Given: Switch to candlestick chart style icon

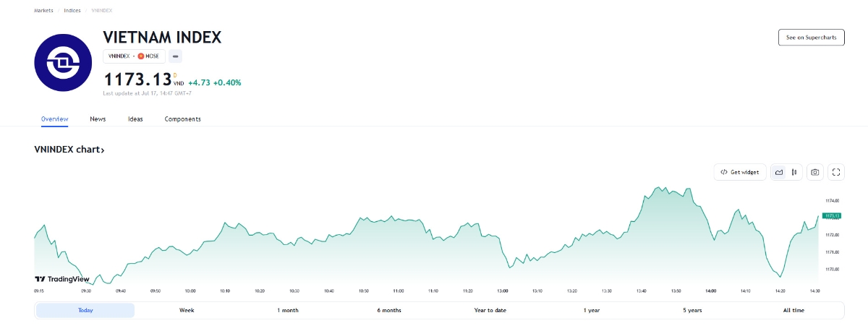Looking at the screenshot, I should (794, 172).
